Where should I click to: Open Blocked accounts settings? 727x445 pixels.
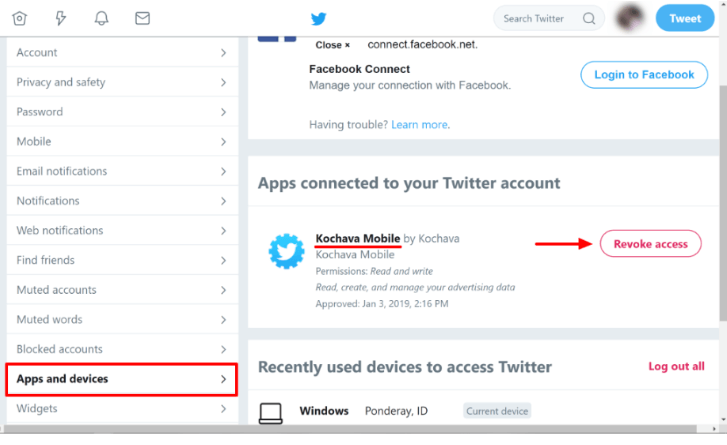(x=122, y=350)
